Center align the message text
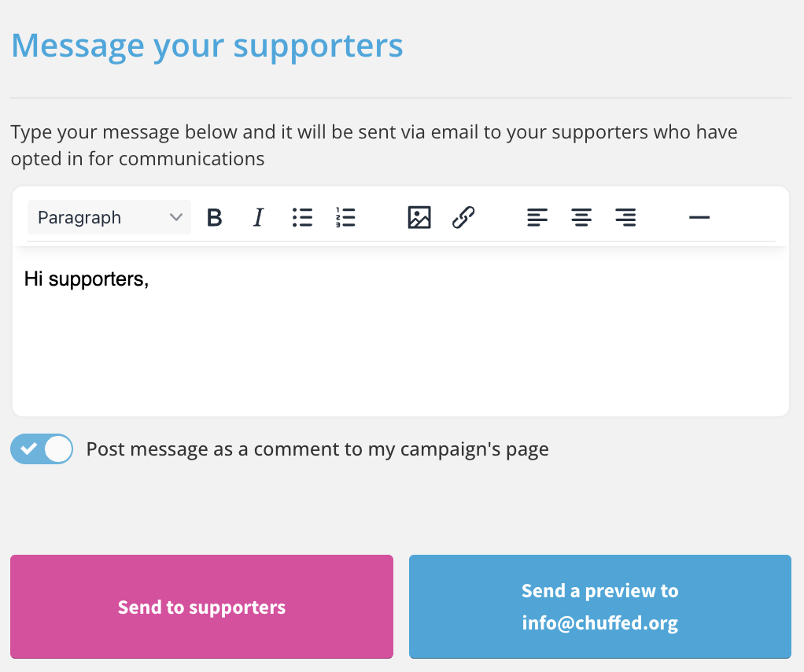The width and height of the screenshot is (804, 672). point(581,217)
